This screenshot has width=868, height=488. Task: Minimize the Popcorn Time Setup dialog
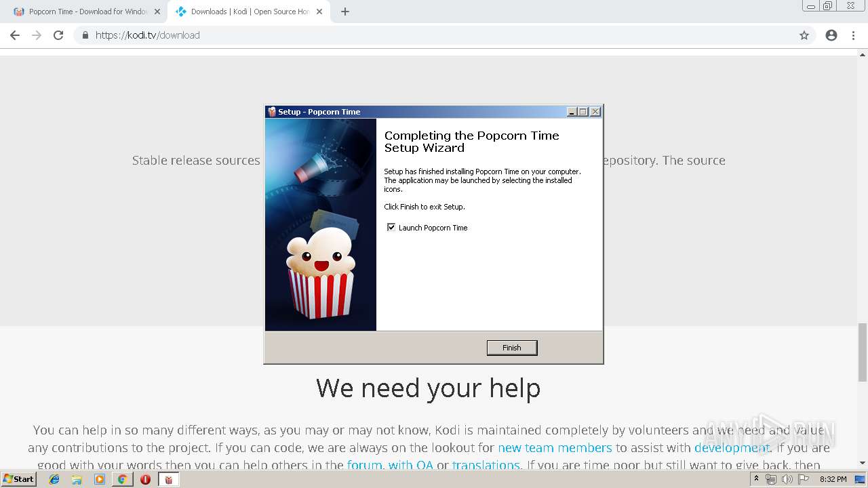(572, 112)
